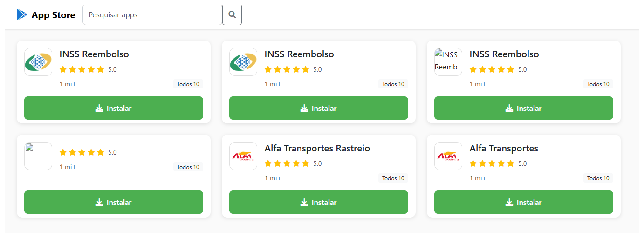
Task: Click the Todos 10 badge on the untitled app
Action: pos(188,167)
